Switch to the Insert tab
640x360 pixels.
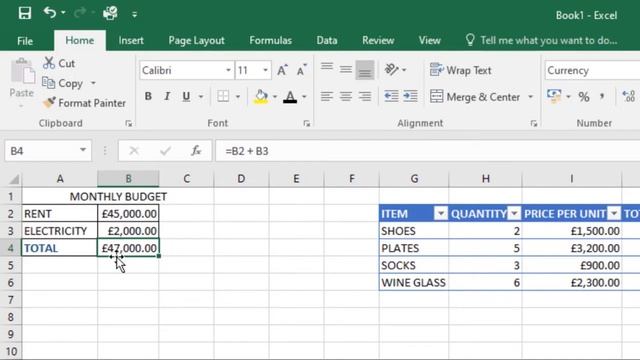point(131,41)
